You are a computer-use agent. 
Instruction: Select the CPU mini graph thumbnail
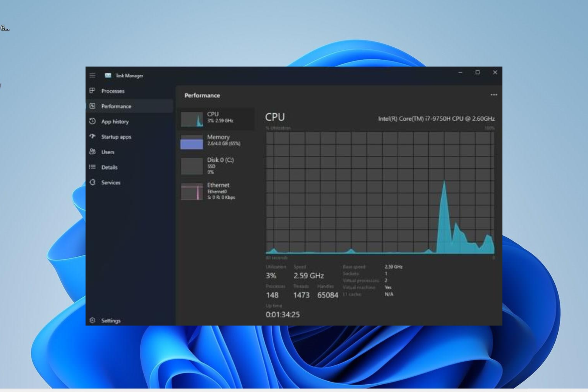[x=192, y=119]
